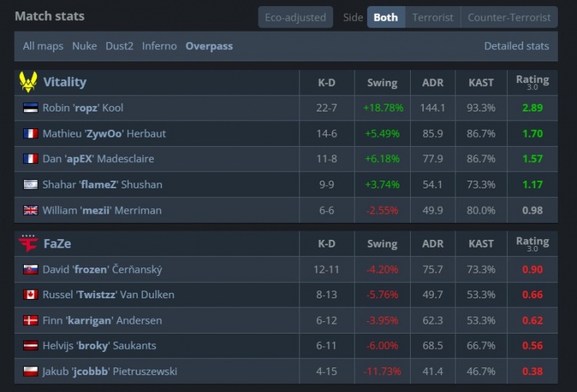Click the Israeli flag beside flameZ
The width and height of the screenshot is (577, 392).
[31, 184]
